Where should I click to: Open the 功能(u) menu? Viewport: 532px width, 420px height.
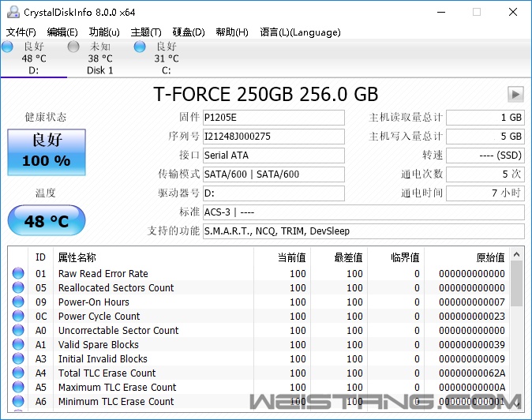point(104,32)
